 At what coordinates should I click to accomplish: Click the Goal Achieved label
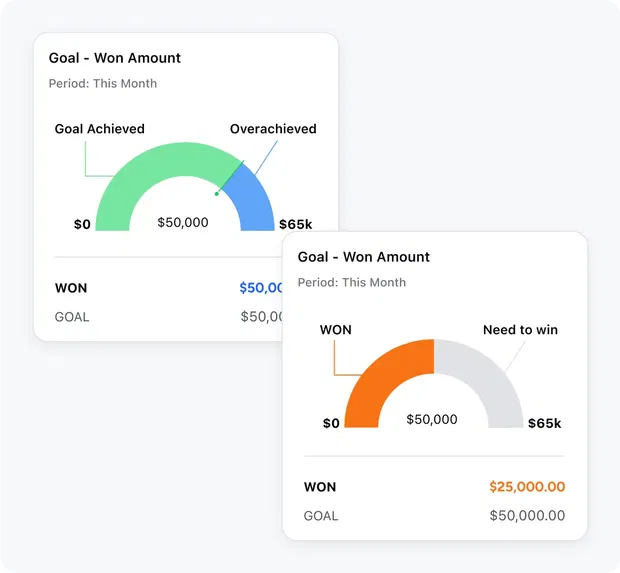(x=100, y=129)
